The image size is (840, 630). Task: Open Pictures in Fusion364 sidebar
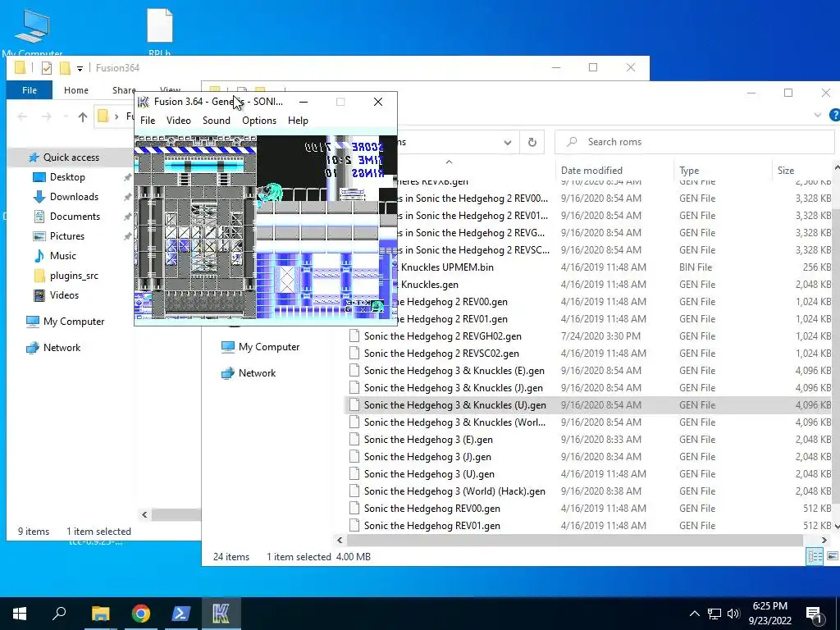pos(67,236)
